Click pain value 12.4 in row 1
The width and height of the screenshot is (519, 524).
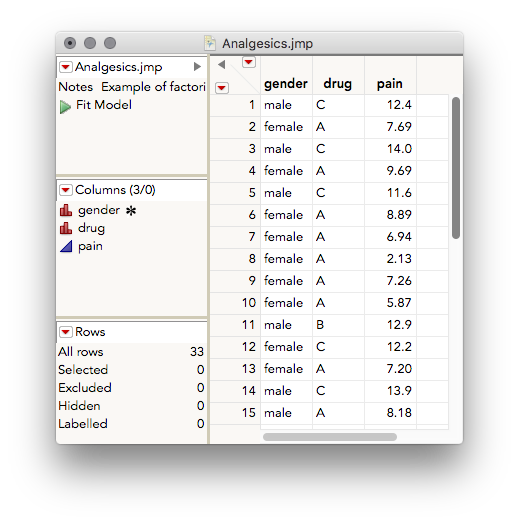(399, 105)
